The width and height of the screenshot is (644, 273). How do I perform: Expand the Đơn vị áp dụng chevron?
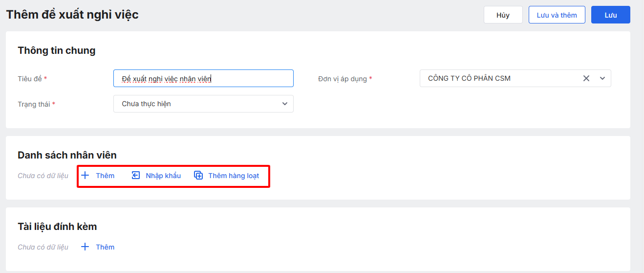pos(602,78)
